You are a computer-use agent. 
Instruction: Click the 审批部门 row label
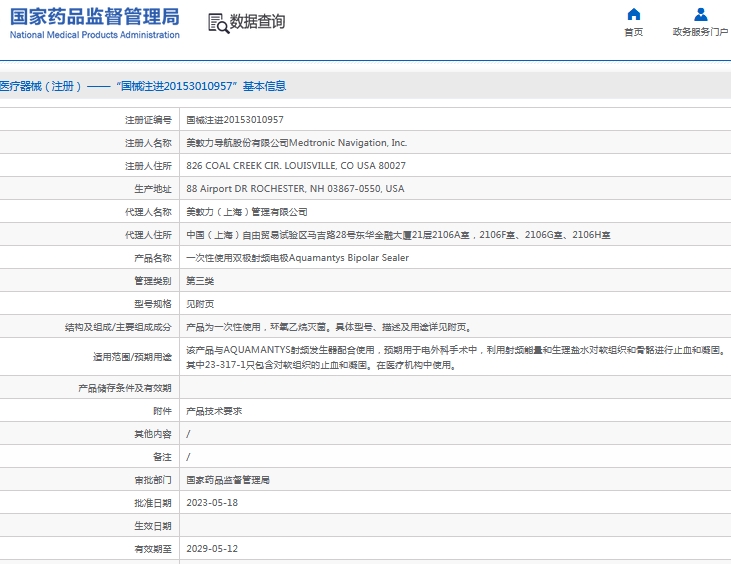pos(153,480)
